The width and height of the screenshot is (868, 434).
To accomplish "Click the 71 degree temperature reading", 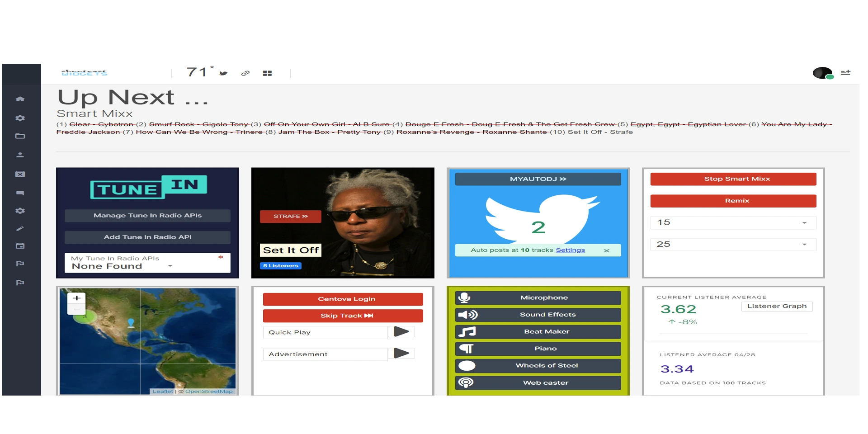I will tap(199, 72).
